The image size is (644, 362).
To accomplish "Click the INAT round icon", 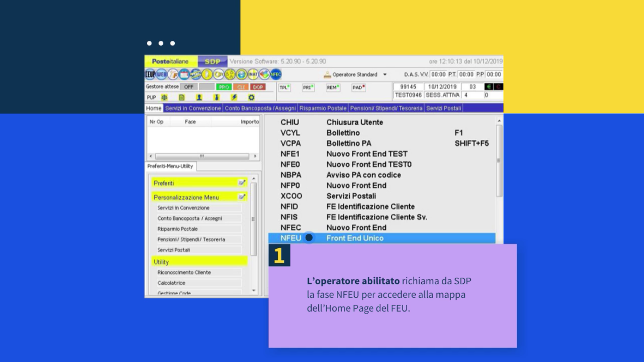I will click(x=253, y=75).
